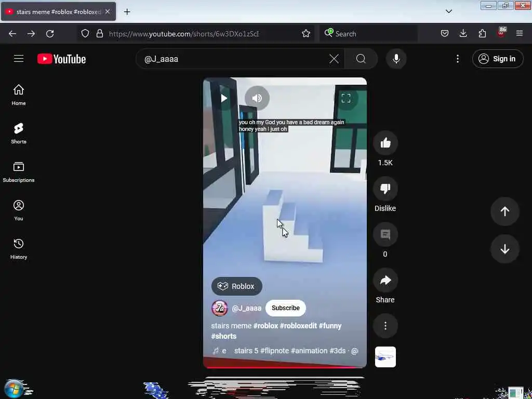Click the Sign in button
Image resolution: width=532 pixels, height=399 pixels.
coord(498,59)
